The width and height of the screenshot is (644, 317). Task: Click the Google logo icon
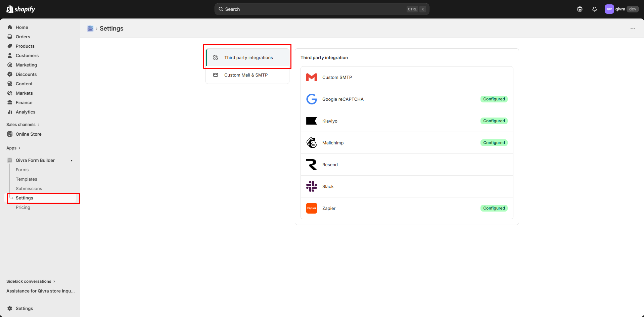(x=312, y=99)
